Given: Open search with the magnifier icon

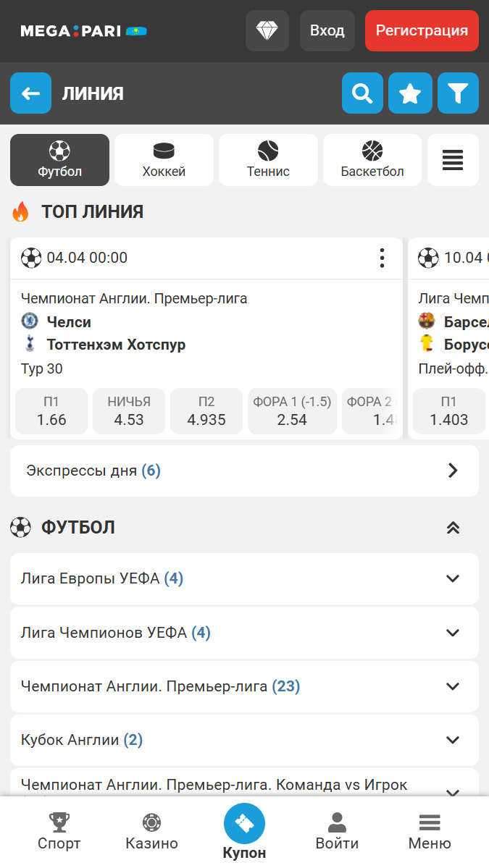Looking at the screenshot, I should pyautogui.click(x=362, y=93).
